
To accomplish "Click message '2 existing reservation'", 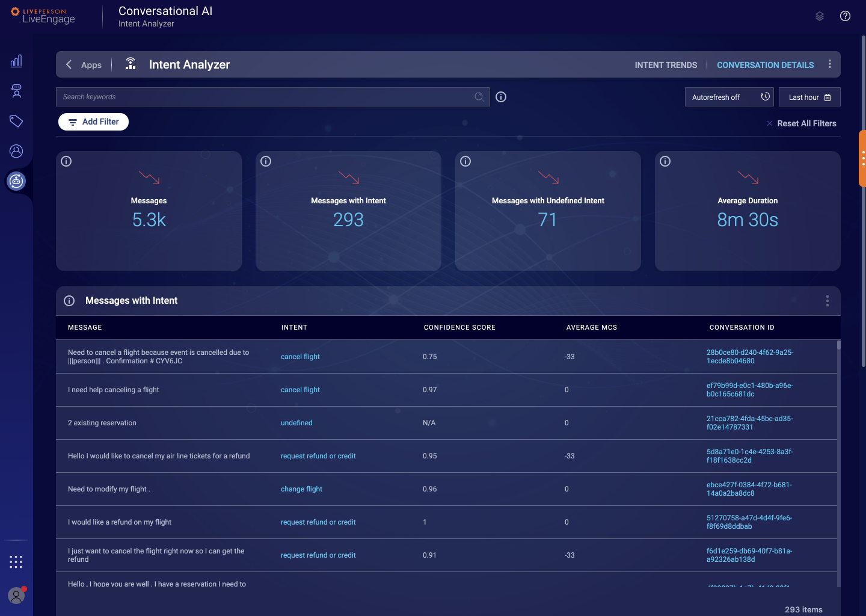I will point(102,423).
